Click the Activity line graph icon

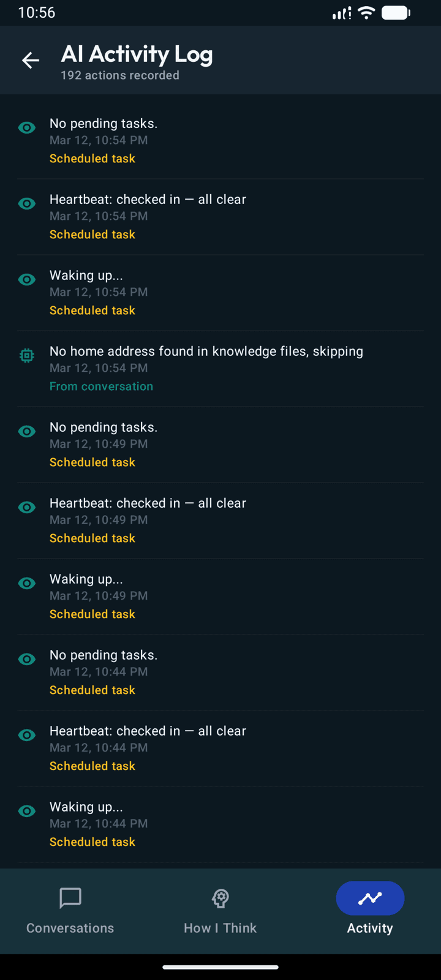[x=370, y=898]
